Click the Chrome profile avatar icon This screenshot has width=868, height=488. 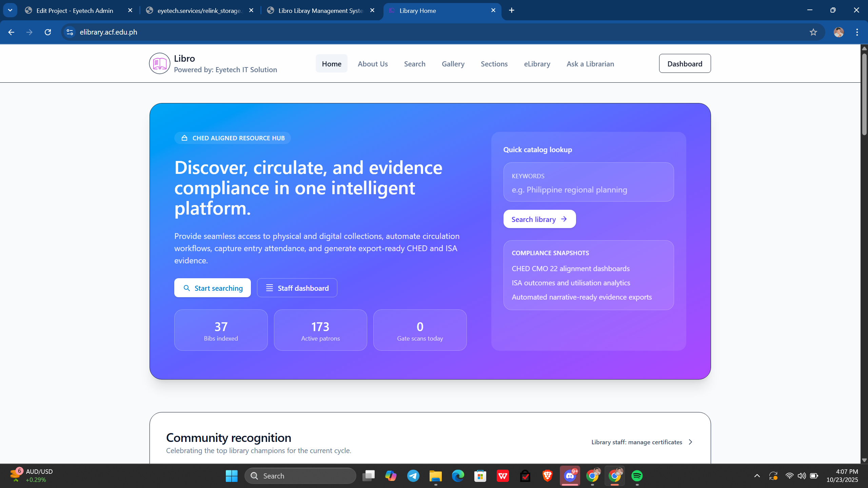tap(839, 32)
